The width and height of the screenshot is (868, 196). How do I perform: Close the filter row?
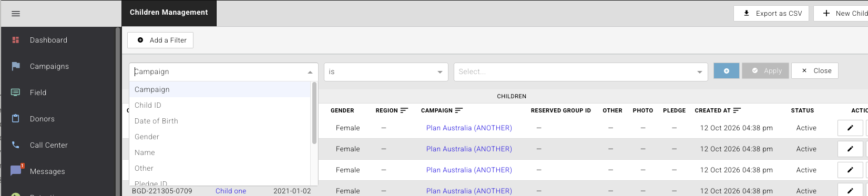click(x=815, y=71)
